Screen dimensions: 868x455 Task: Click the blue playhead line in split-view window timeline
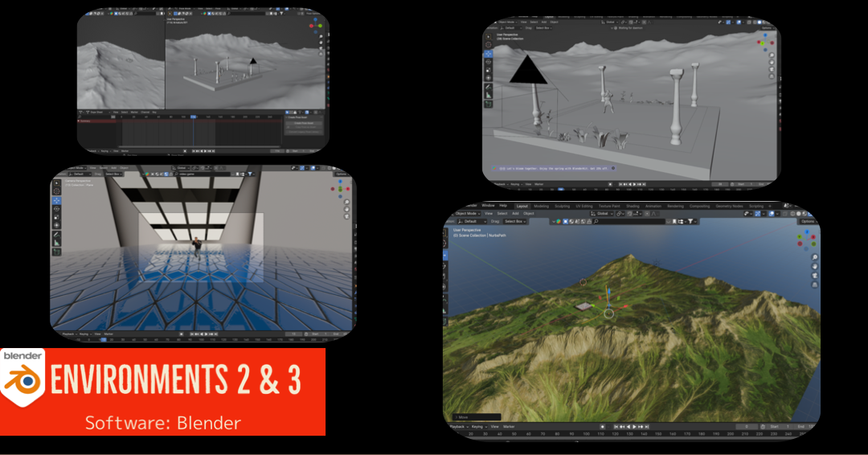193,133
